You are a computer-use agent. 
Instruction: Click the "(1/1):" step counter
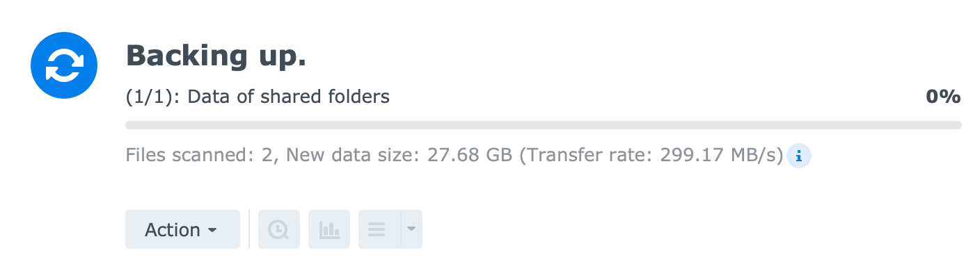point(154,97)
